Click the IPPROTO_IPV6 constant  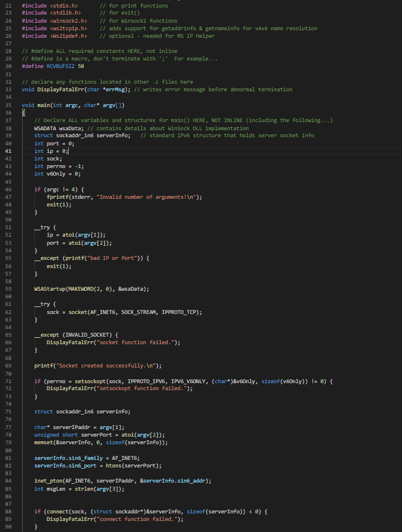click(146, 381)
